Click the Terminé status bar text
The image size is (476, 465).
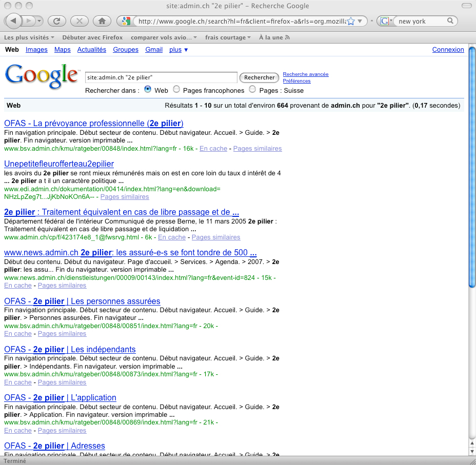coord(15,461)
